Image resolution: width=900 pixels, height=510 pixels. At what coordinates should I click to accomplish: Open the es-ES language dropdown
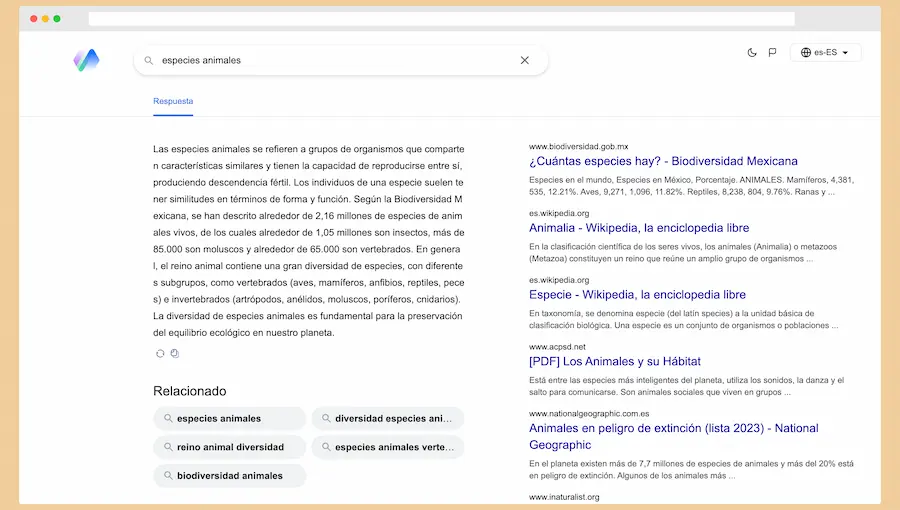click(x=825, y=53)
